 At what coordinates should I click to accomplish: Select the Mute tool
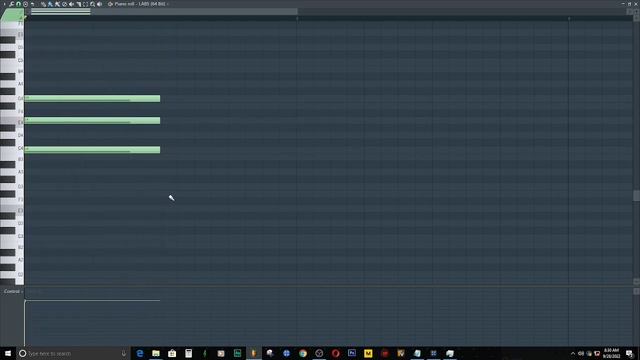pos(71,4)
